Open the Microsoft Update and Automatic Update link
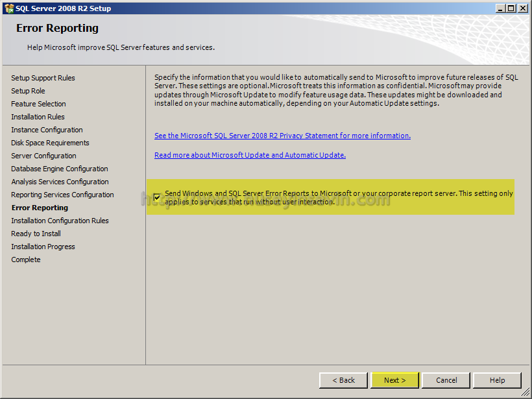532x399 pixels. (250, 155)
